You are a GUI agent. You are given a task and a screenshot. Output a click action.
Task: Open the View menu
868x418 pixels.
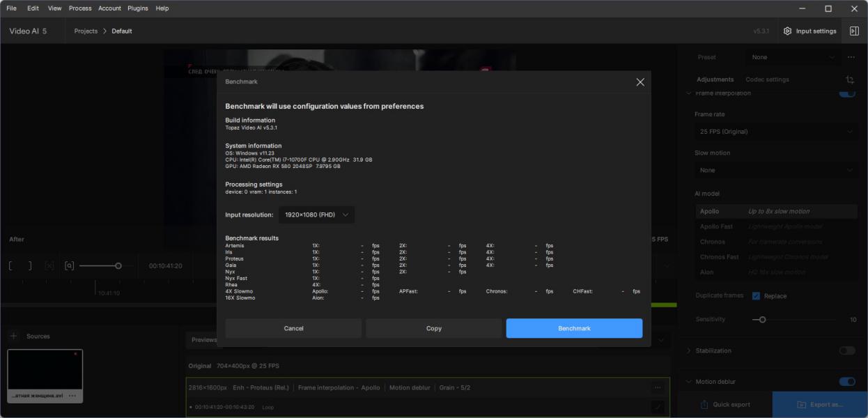pyautogui.click(x=55, y=8)
